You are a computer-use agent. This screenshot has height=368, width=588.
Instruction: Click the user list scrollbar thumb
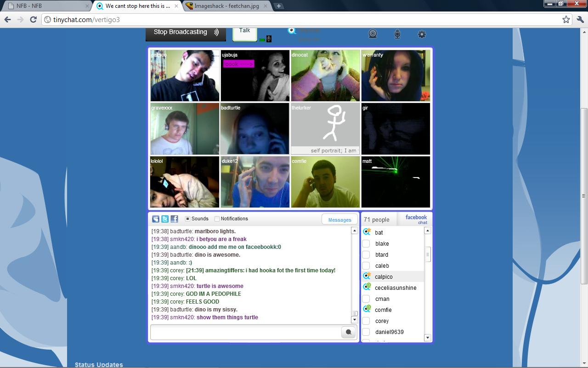[428, 254]
